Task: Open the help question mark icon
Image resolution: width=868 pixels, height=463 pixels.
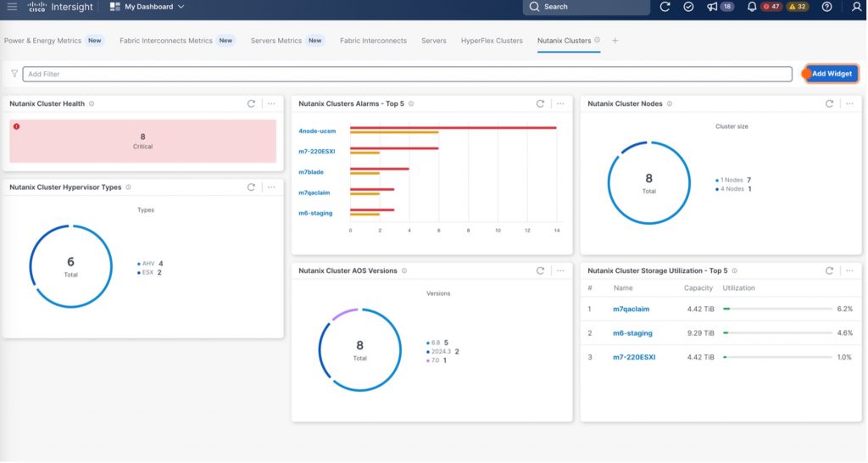Action: [x=826, y=7]
